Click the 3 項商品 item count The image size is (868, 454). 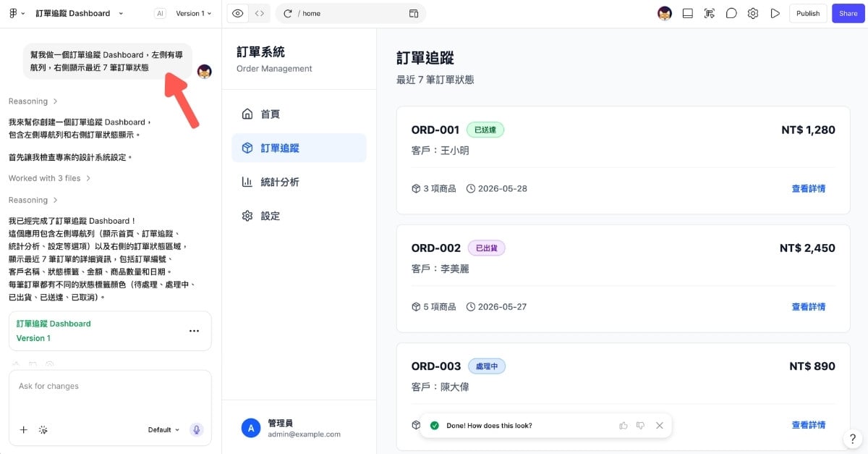pos(440,188)
